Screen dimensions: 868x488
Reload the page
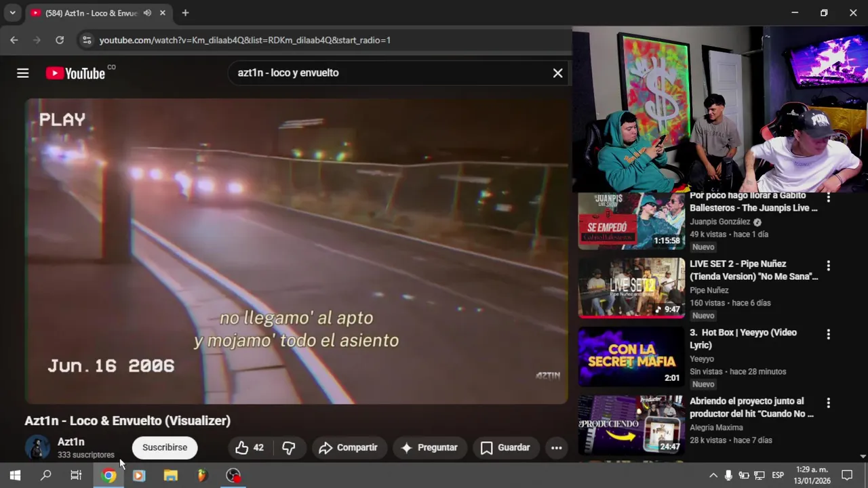click(60, 40)
